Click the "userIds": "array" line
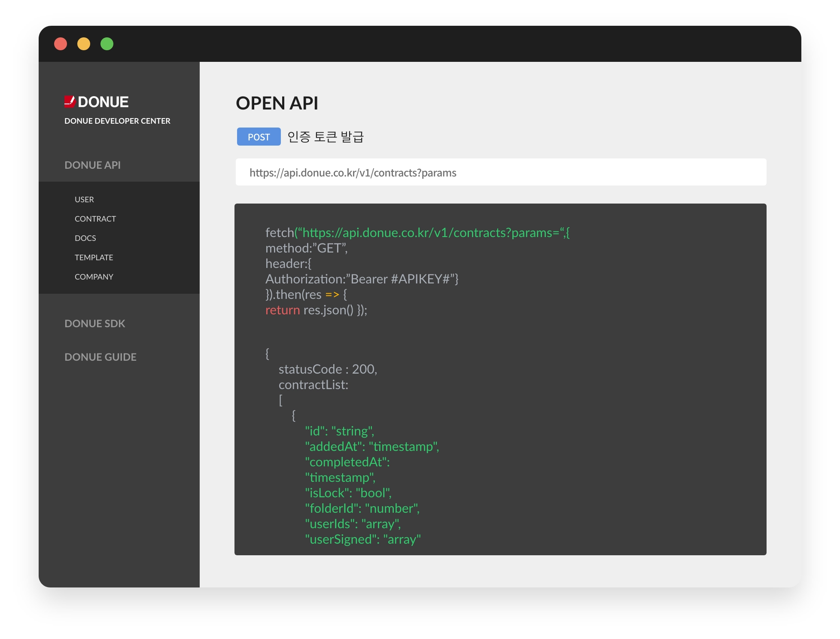 pos(353,524)
